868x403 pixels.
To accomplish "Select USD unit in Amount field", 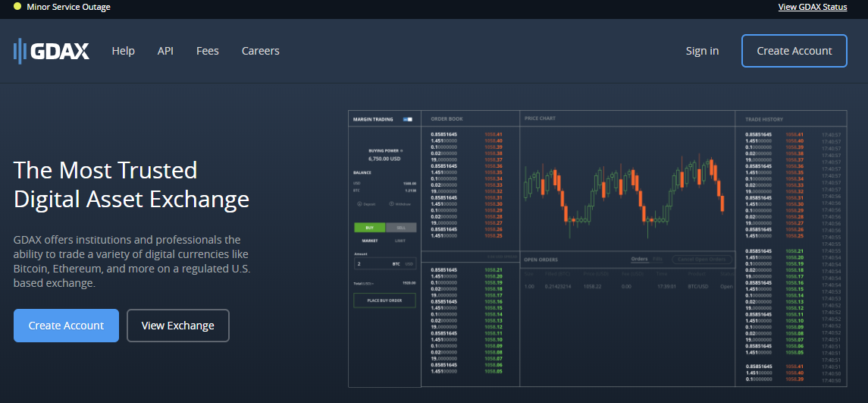I will [409, 264].
